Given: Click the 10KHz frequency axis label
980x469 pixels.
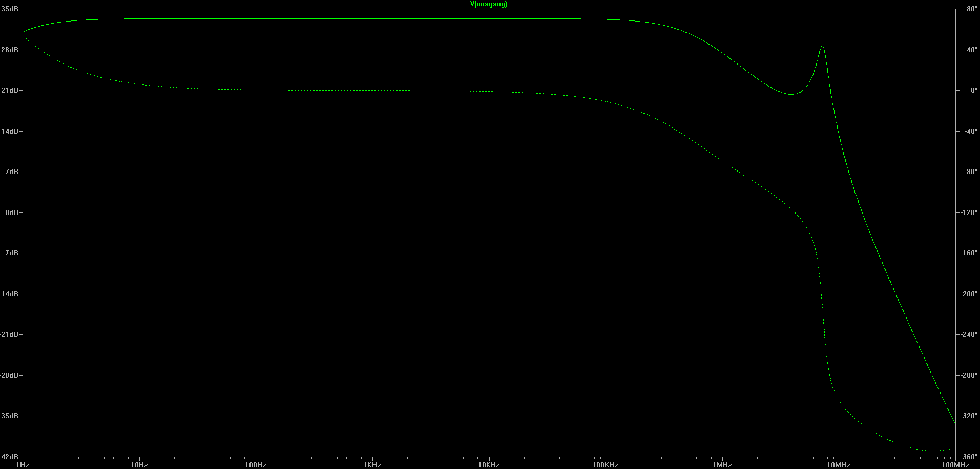Looking at the screenshot, I should (489, 465).
